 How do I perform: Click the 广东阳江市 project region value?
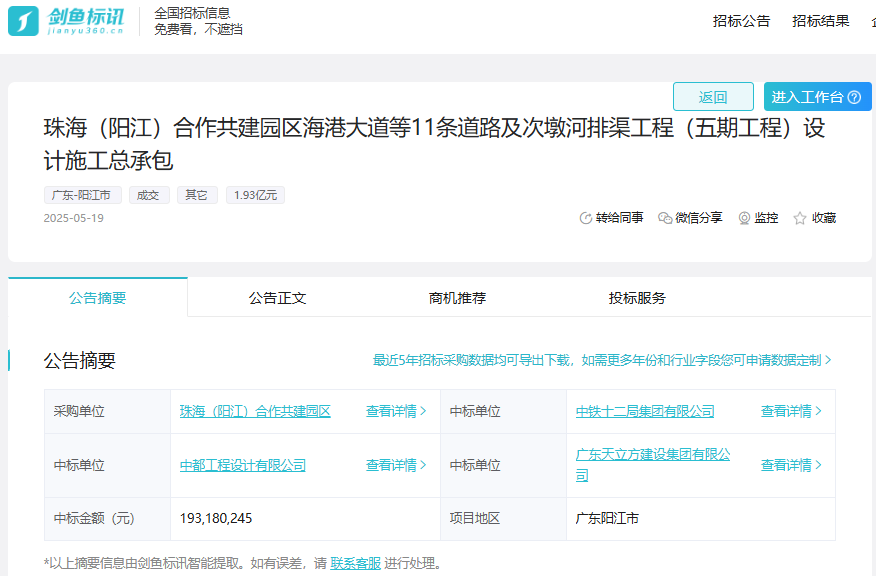click(x=607, y=518)
